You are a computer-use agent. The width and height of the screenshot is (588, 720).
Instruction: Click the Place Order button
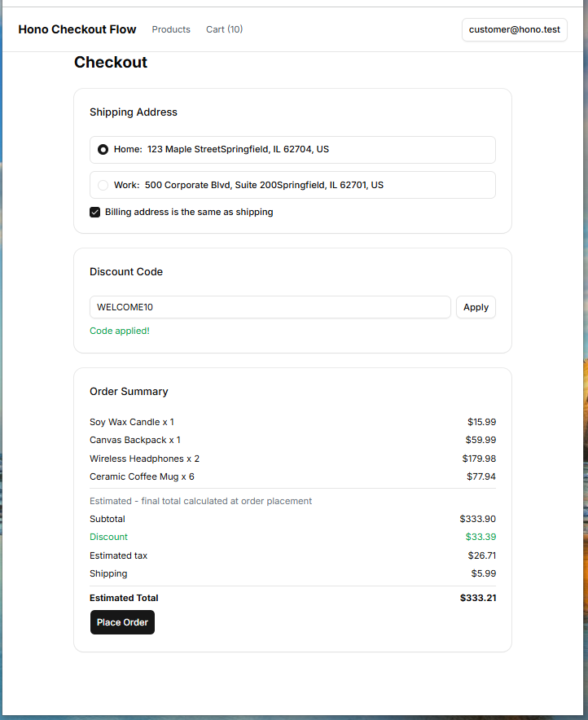point(122,622)
